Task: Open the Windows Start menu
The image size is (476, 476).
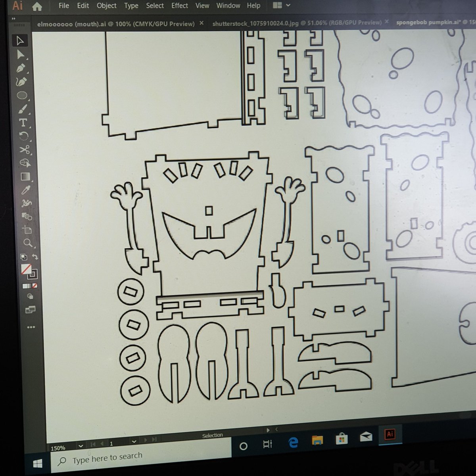Action: 38,463
